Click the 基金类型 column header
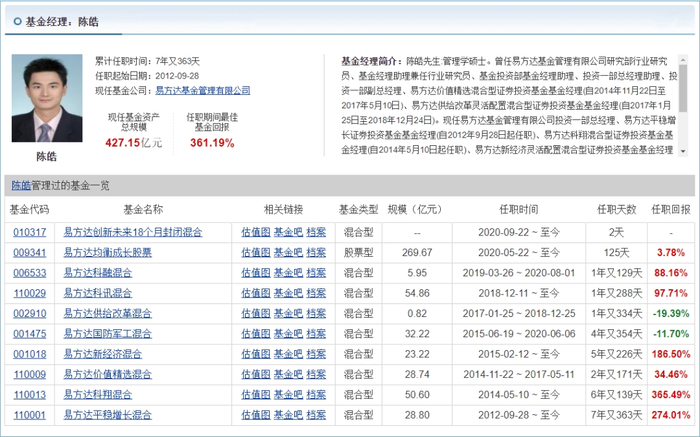Image resolution: width=700 pixels, height=437 pixels. pos(358,209)
